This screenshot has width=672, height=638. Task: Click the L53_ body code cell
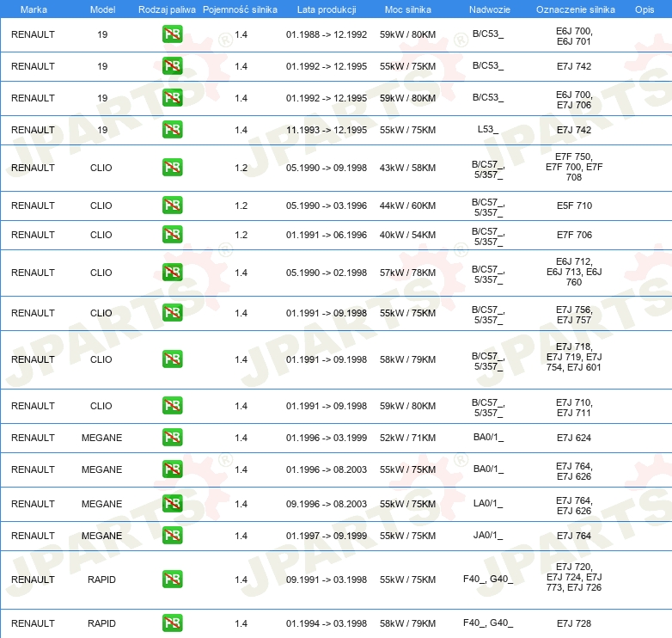488,129
